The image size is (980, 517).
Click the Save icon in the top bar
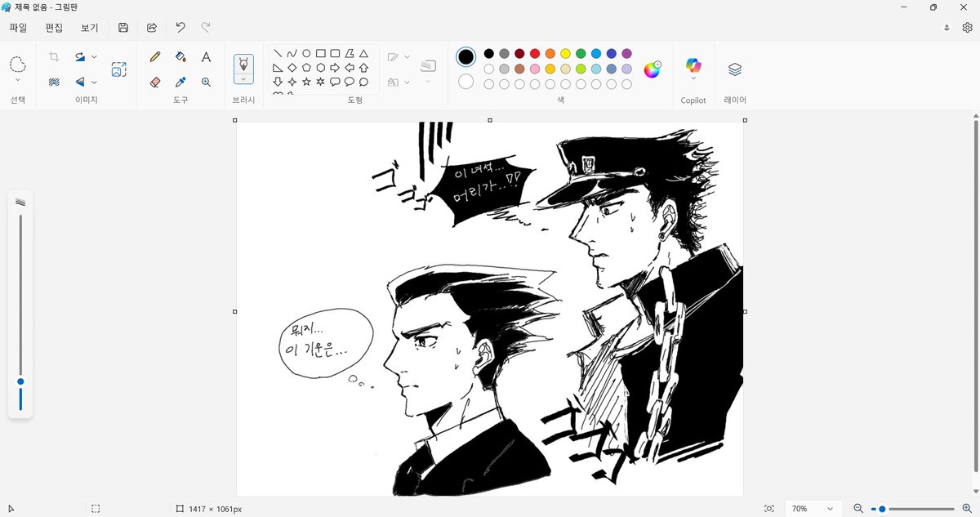point(123,27)
